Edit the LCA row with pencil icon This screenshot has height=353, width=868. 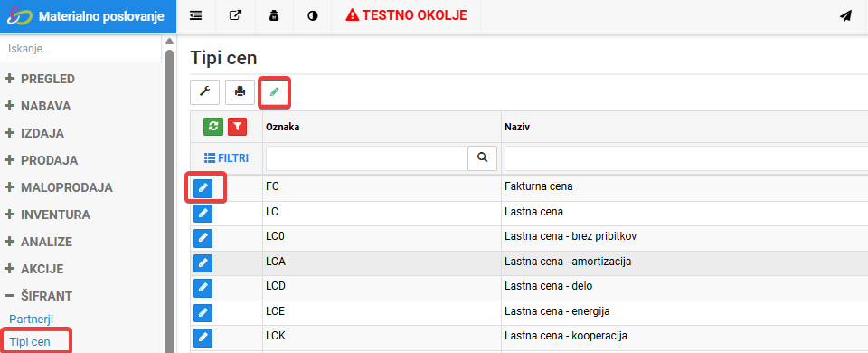[203, 262]
